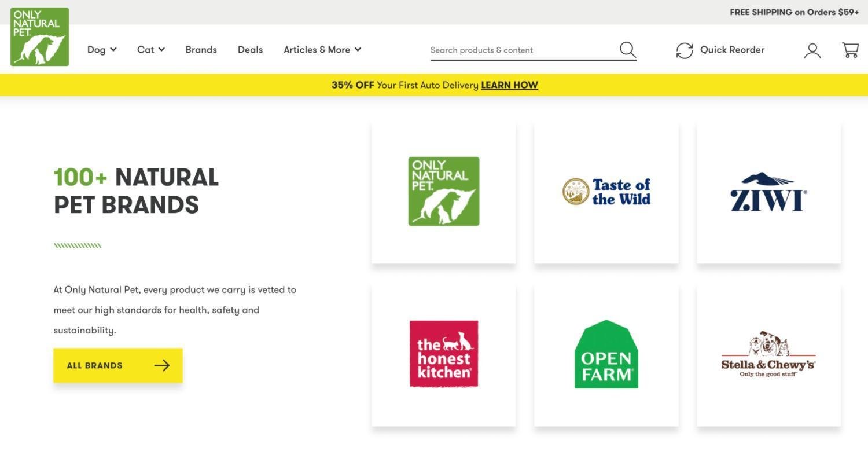Open the user account icon

pos(812,50)
